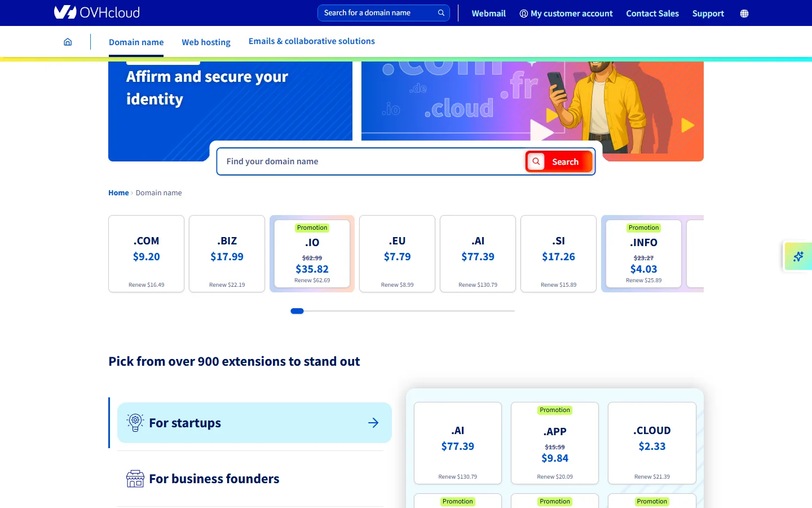The image size is (812, 508).
Task: Focus the Find your domain name field
Action: coord(372,161)
